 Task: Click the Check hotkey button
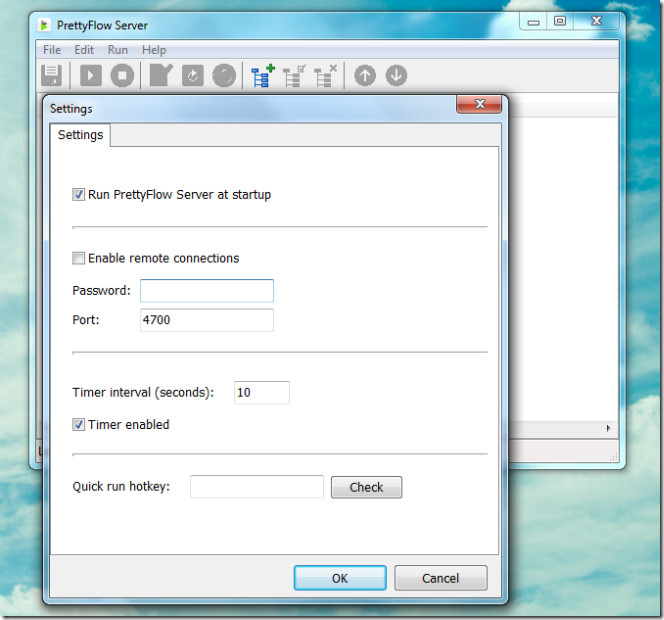(x=366, y=487)
